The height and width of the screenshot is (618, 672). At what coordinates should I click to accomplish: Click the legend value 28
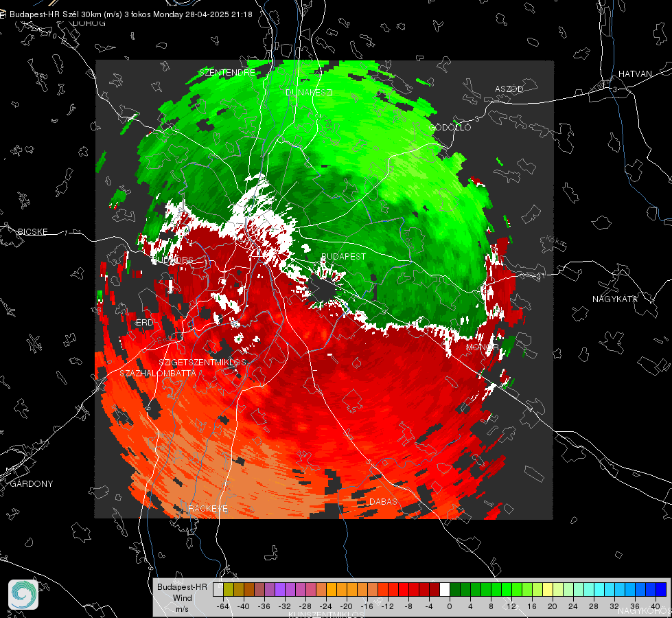point(594,607)
